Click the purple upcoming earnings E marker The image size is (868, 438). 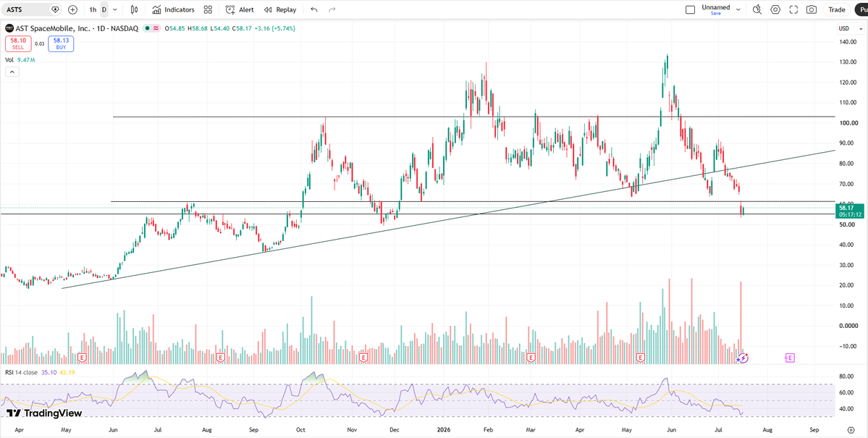[790, 358]
